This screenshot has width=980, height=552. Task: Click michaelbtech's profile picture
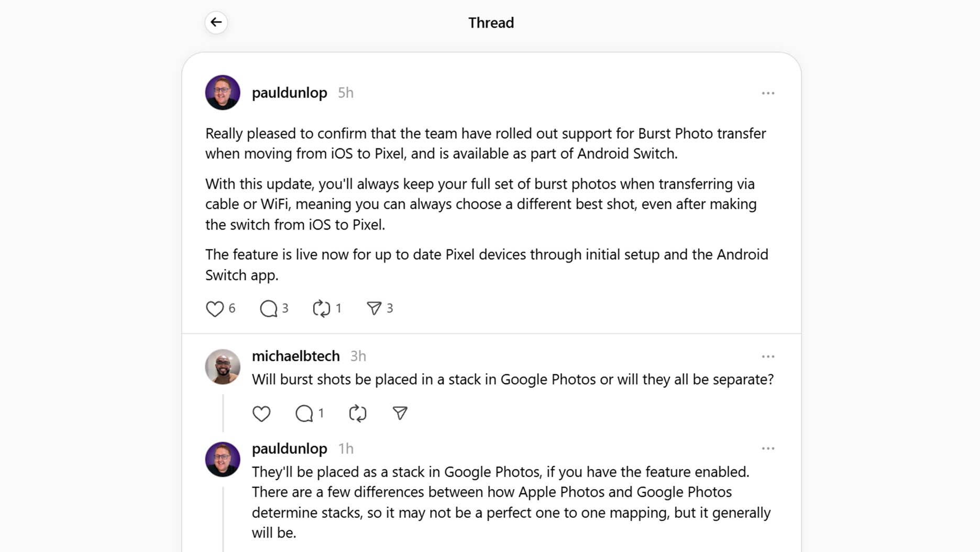coord(223,367)
